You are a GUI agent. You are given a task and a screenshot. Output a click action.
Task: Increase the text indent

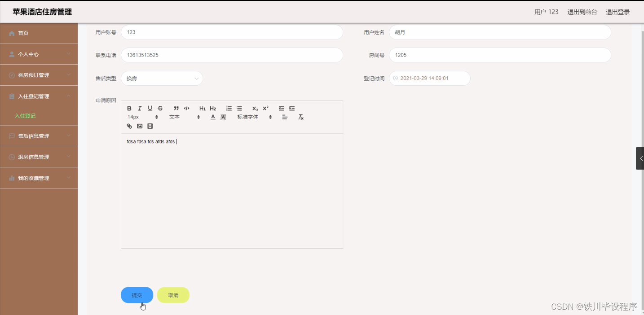[292, 108]
